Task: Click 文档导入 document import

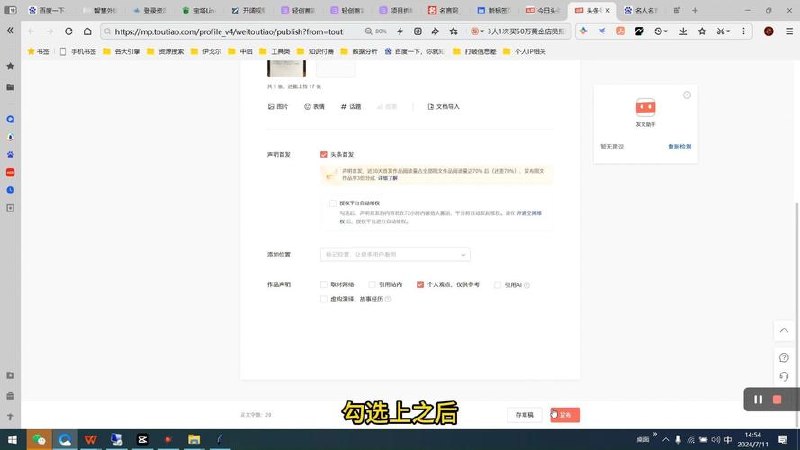Action: [x=443, y=107]
